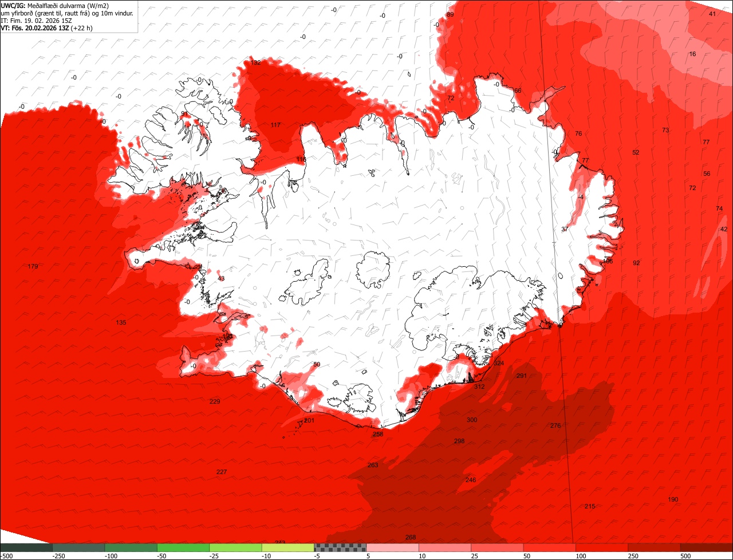The image size is (733, 560).
Task: Click the value 215 on the map
Action: (590, 506)
